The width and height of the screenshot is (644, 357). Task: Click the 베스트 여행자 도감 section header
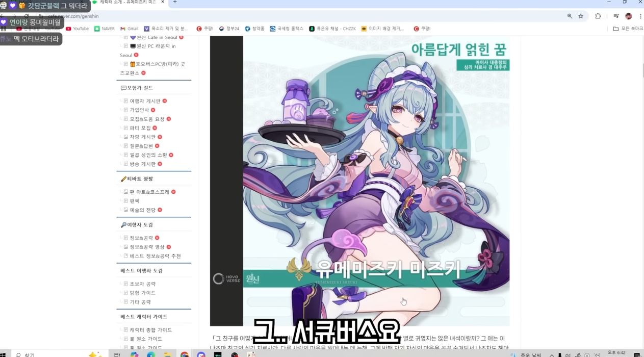(x=141, y=271)
